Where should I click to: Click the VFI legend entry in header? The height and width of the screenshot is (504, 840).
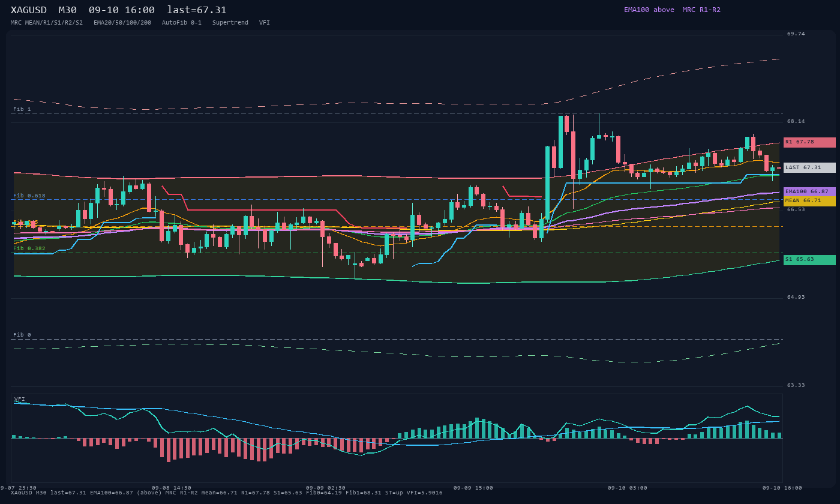click(x=265, y=23)
